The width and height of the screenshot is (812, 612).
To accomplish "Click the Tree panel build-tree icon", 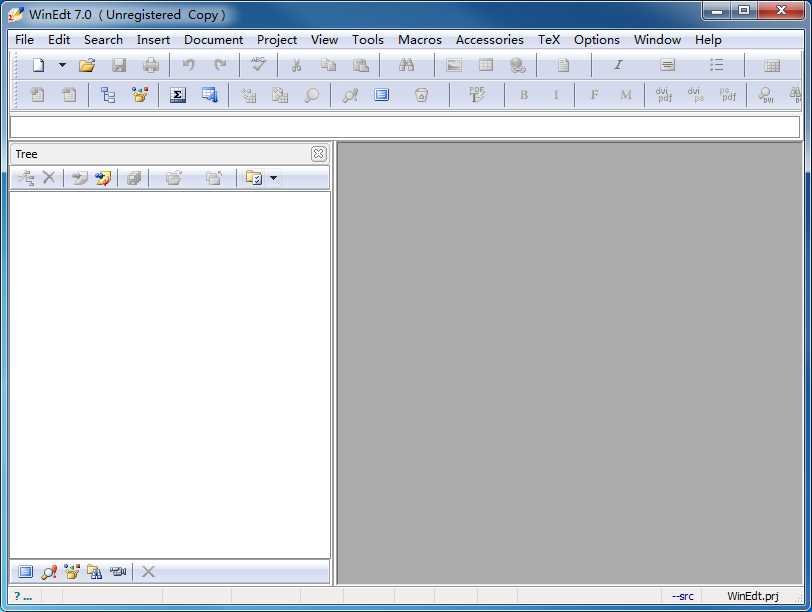I will click(x=25, y=179).
